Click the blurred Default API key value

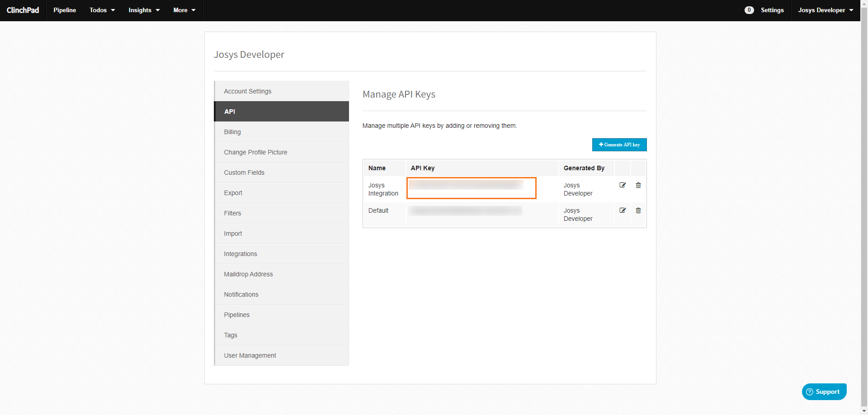click(466, 210)
